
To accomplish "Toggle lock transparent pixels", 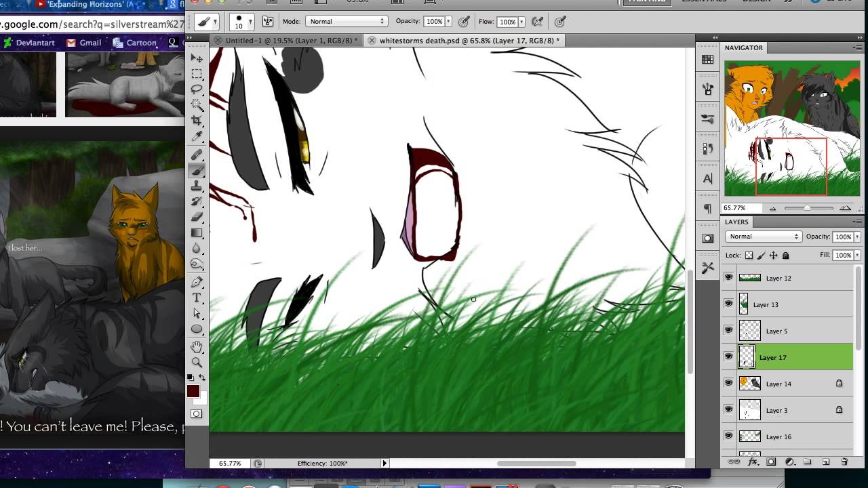I will (749, 256).
